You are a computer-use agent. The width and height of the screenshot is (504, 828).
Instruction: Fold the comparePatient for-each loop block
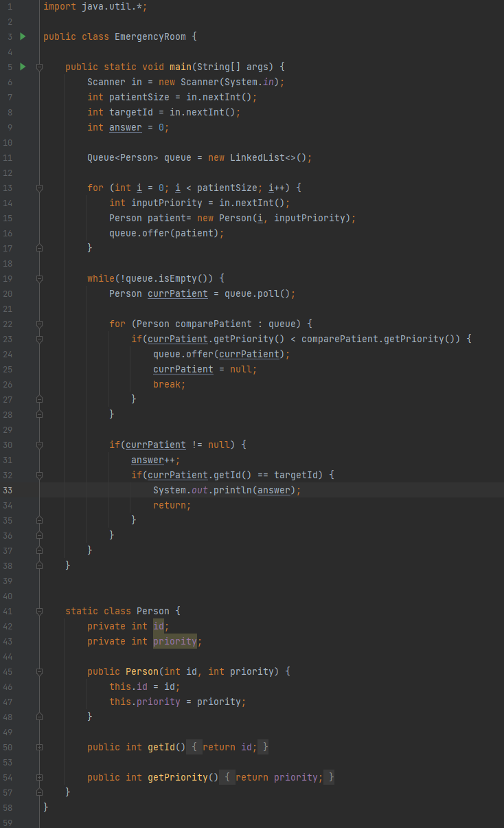pyautogui.click(x=39, y=324)
